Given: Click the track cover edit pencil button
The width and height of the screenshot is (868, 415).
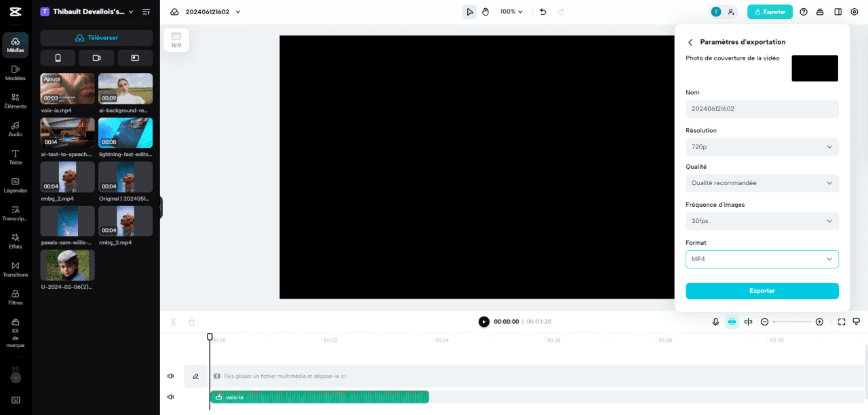Looking at the screenshot, I should point(195,376).
